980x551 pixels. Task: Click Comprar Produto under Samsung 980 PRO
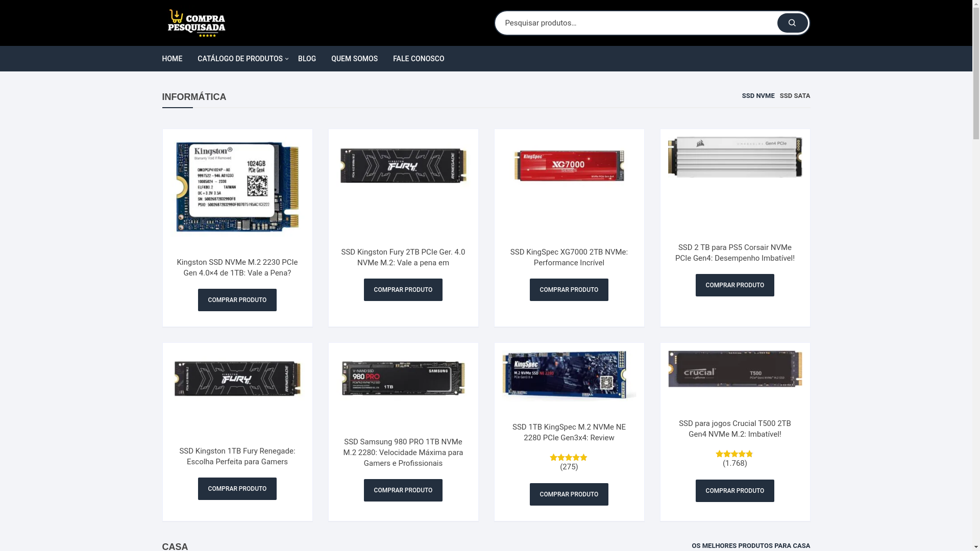pos(403,490)
